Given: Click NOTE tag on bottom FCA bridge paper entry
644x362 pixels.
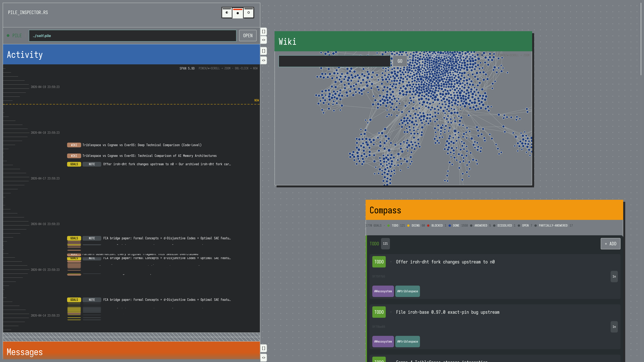Looking at the screenshot, I should 92,300.
